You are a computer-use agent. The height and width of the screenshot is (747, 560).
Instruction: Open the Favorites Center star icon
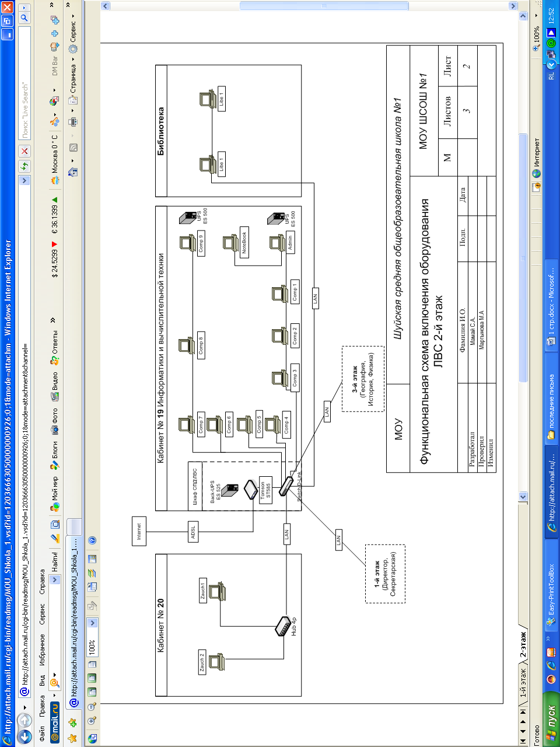73,738
